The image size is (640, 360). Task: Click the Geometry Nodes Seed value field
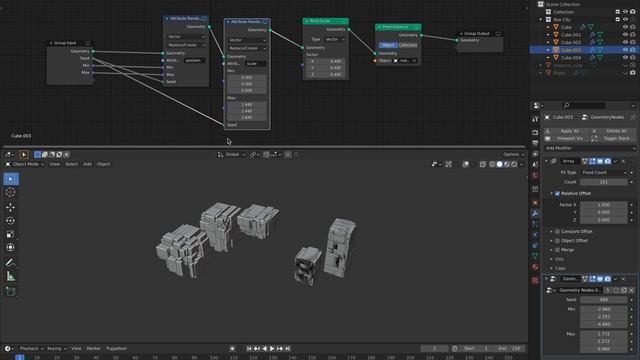point(604,300)
